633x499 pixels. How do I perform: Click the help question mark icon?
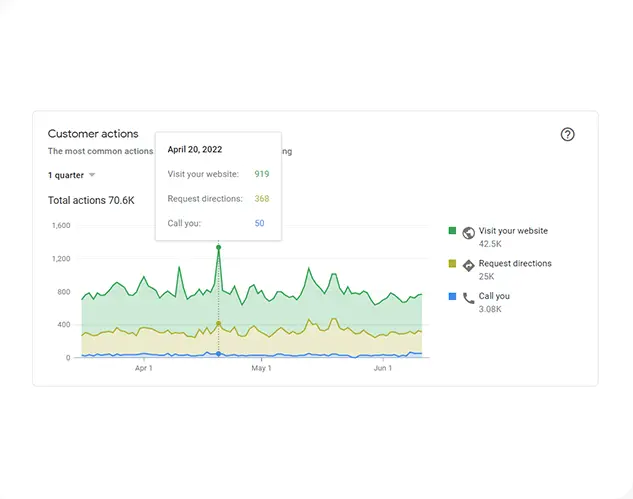tap(568, 135)
